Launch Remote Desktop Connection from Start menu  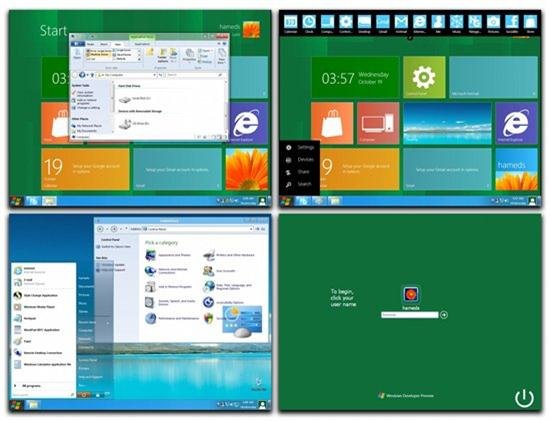pyautogui.click(x=38, y=353)
